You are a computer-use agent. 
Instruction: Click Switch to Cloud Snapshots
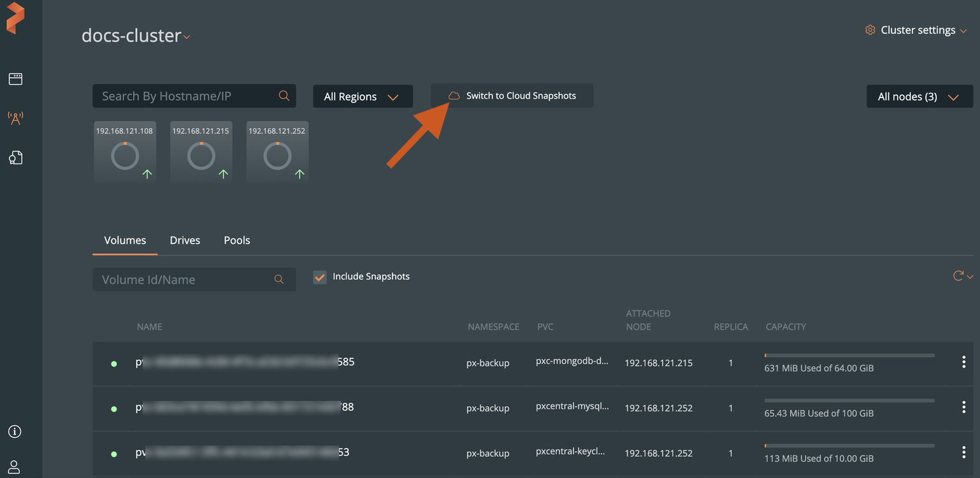521,95
